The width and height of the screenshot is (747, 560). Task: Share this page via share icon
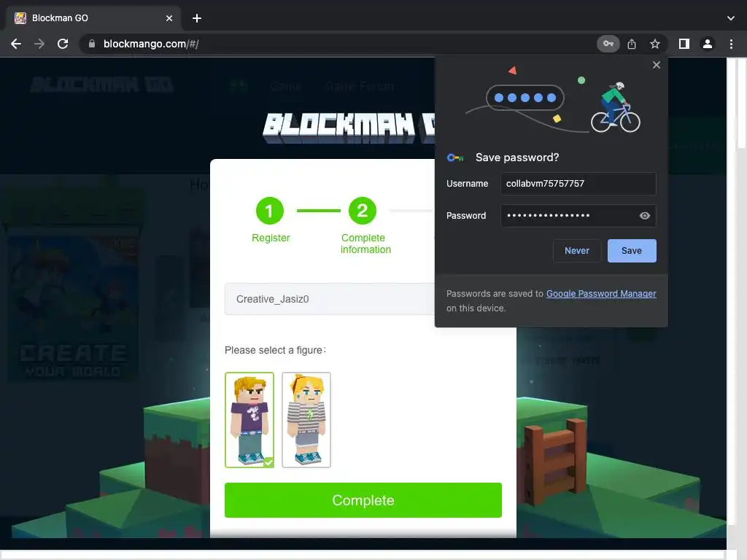632,44
